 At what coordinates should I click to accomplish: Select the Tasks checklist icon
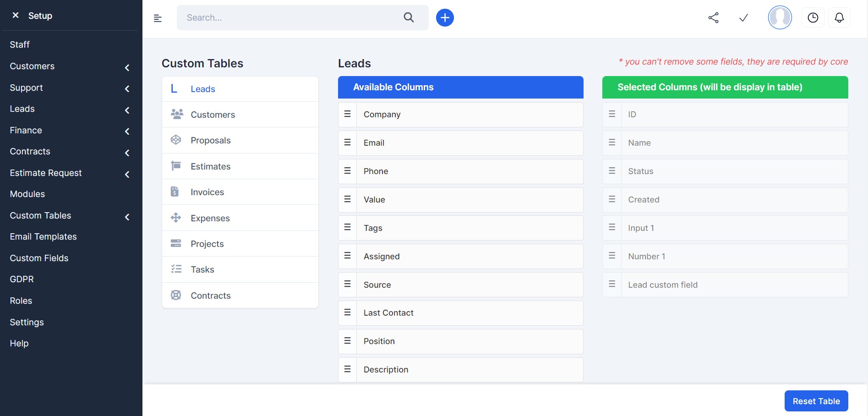point(175,269)
